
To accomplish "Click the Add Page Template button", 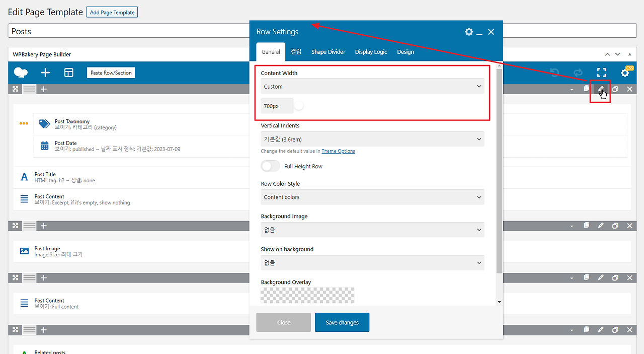I will click(112, 12).
